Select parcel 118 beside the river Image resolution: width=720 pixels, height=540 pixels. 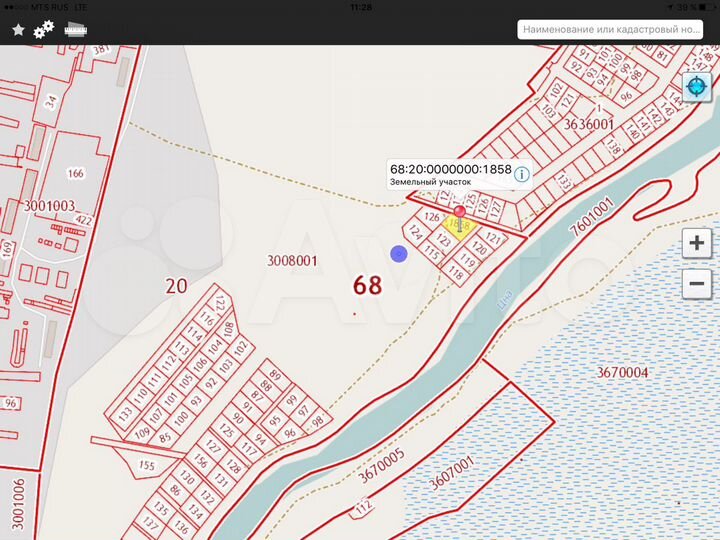(x=455, y=273)
